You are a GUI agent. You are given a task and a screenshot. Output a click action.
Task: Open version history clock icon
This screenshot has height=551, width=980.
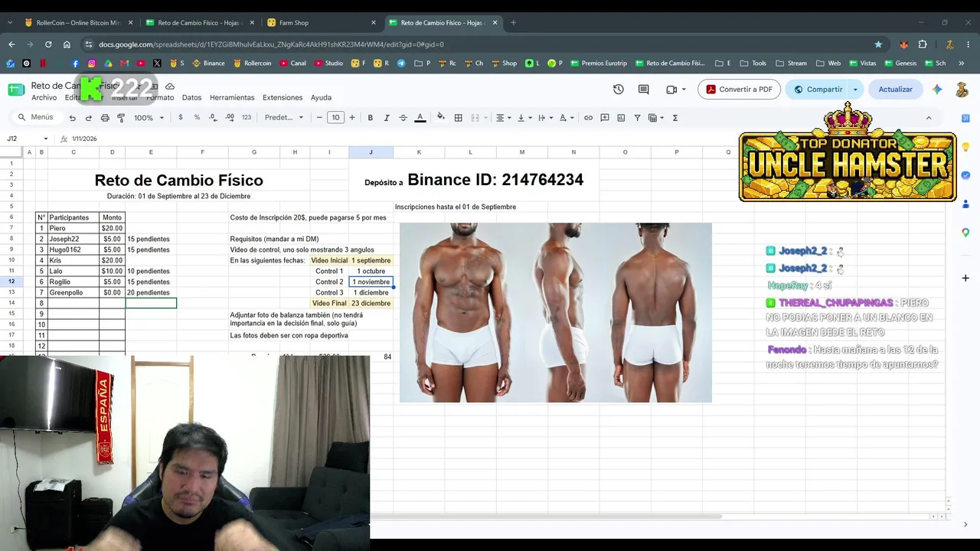coord(618,90)
